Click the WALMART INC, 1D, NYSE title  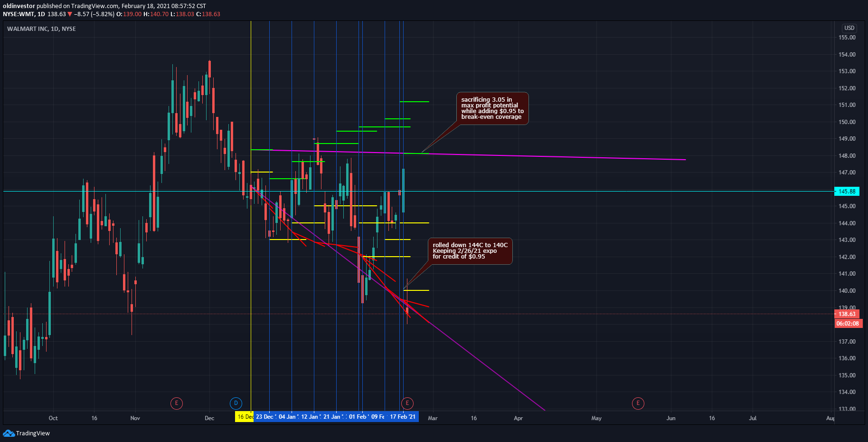(41, 29)
